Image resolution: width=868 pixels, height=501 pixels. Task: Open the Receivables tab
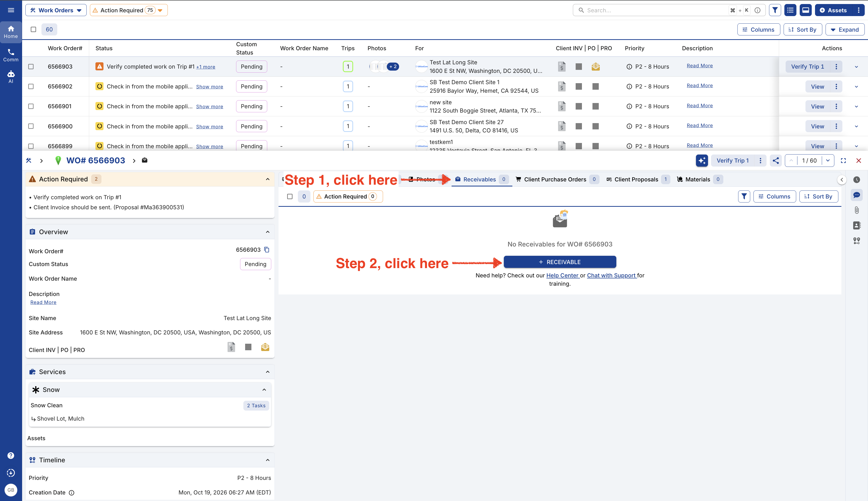[x=481, y=179]
